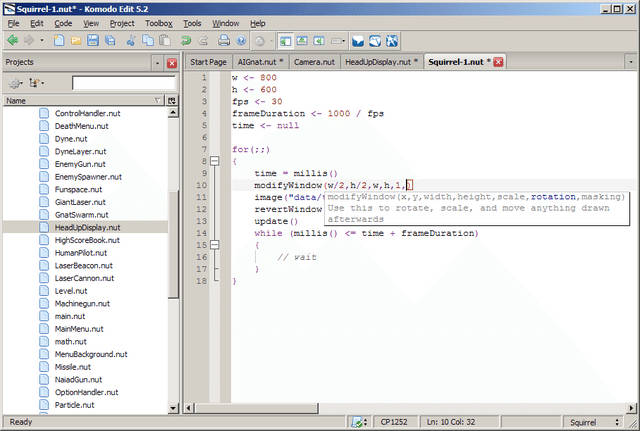Viewport: 640px width, 431px height.
Task: Click the Cut scissors icon
Action: (x=130, y=41)
